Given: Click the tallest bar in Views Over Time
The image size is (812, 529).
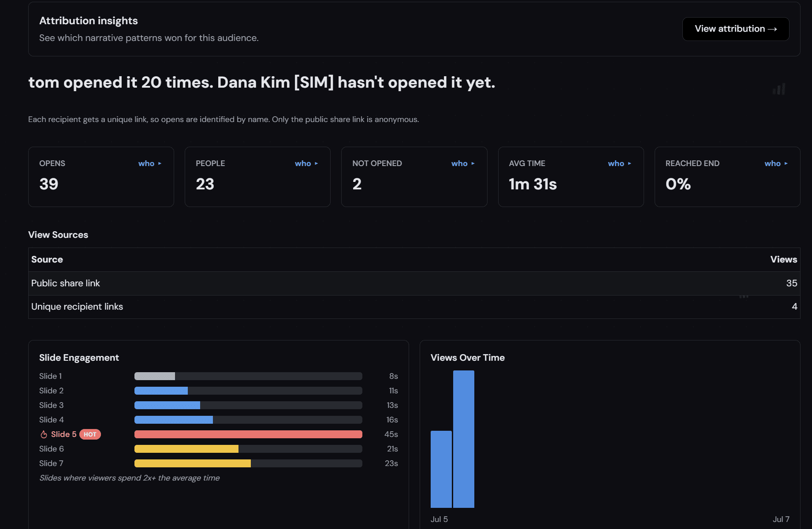Looking at the screenshot, I should click(x=464, y=439).
